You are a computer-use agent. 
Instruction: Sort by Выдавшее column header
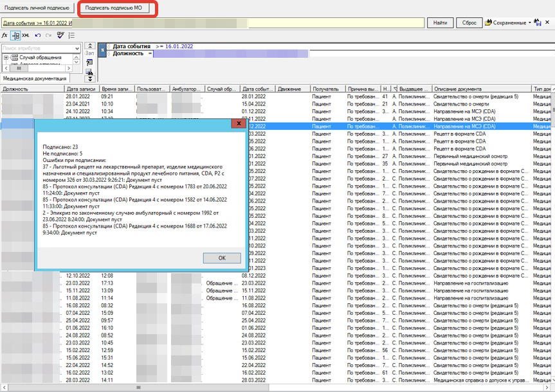[x=414, y=89]
